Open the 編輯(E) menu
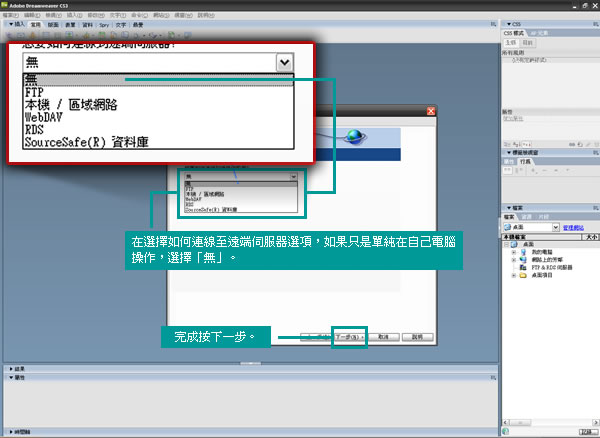 point(32,15)
